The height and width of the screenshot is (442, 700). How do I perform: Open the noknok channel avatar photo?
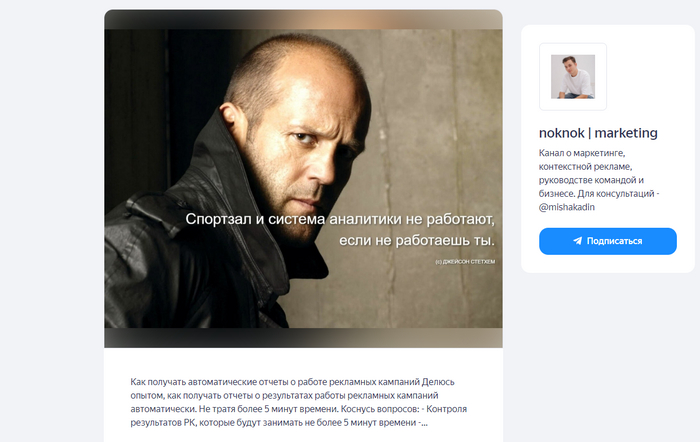573,77
